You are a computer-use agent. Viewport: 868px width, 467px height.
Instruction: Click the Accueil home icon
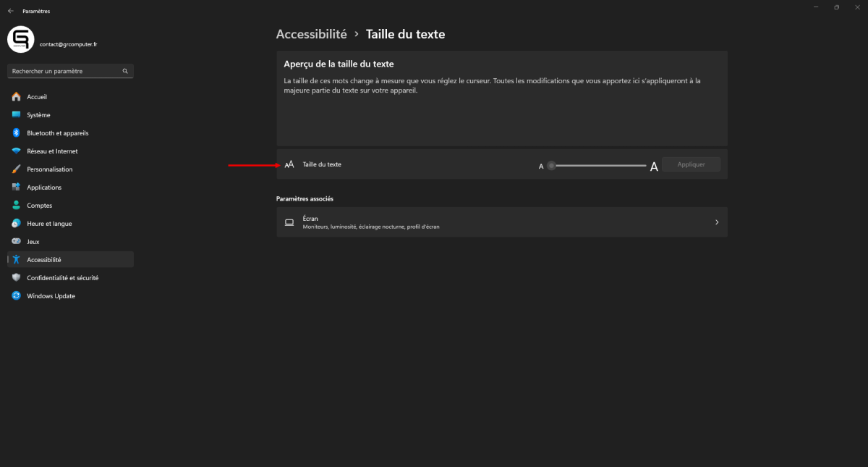pyautogui.click(x=16, y=97)
